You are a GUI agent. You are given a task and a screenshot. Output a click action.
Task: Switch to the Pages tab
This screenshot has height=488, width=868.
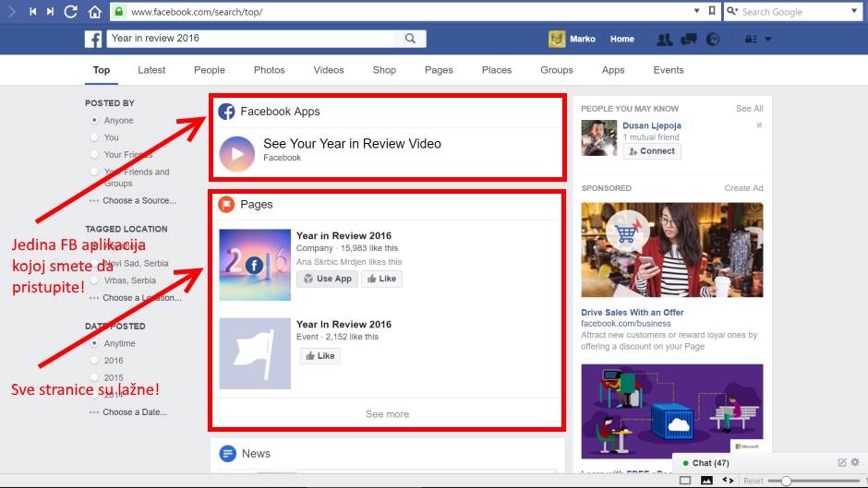(439, 70)
